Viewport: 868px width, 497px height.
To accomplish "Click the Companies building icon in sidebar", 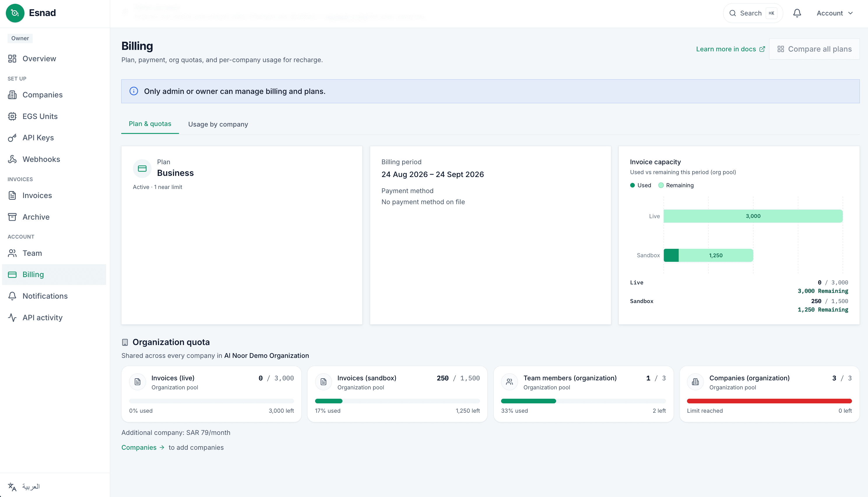I will (x=12, y=95).
